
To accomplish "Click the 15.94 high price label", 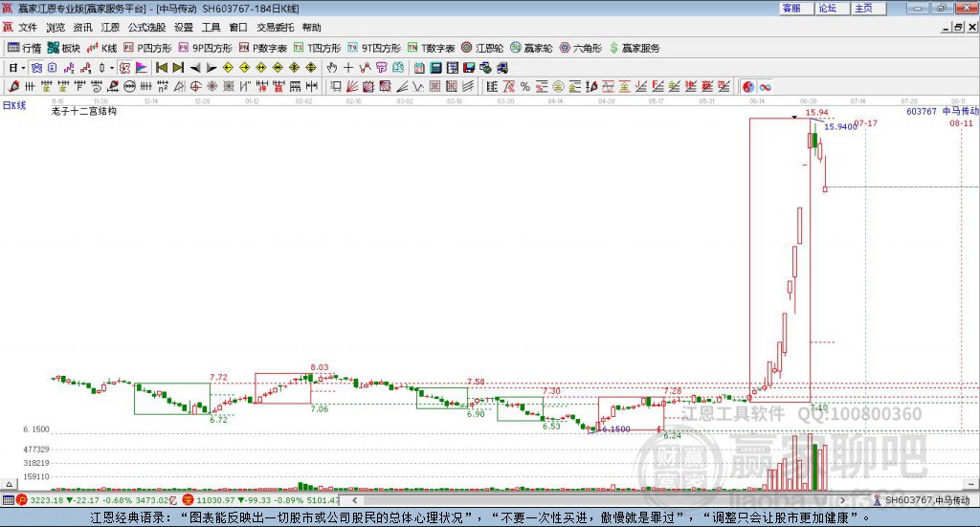I will point(817,113).
